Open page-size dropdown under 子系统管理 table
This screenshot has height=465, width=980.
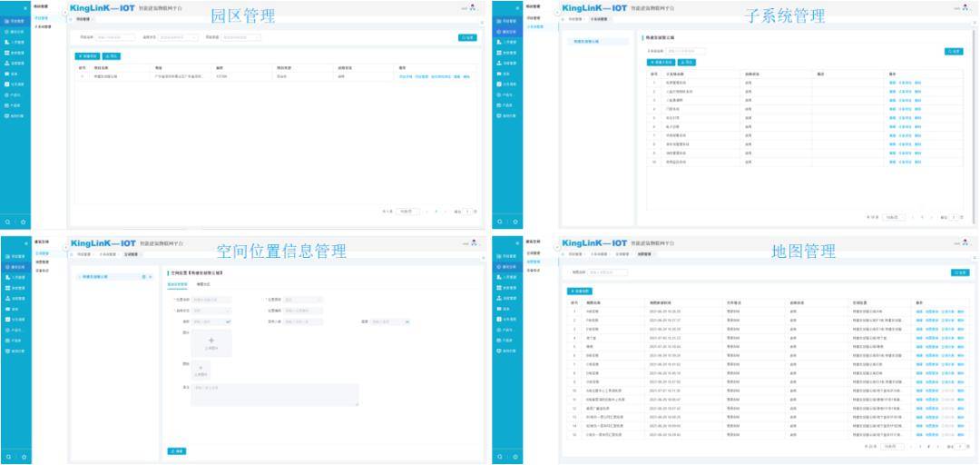coord(893,217)
